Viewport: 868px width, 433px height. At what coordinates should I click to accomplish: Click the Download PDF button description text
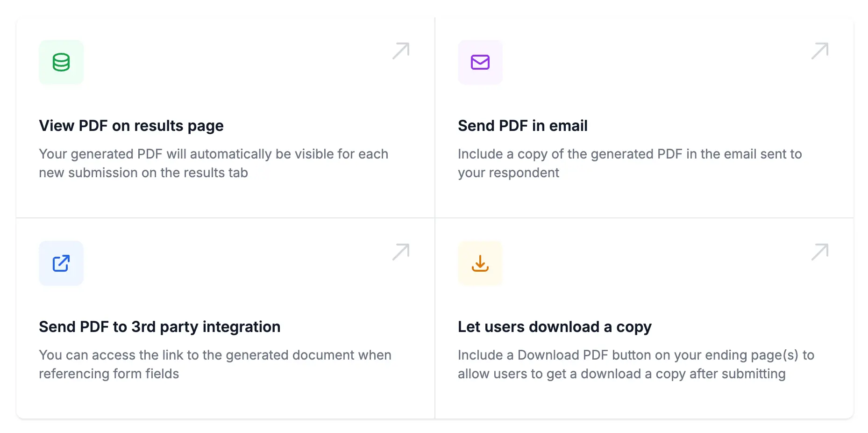click(x=635, y=364)
